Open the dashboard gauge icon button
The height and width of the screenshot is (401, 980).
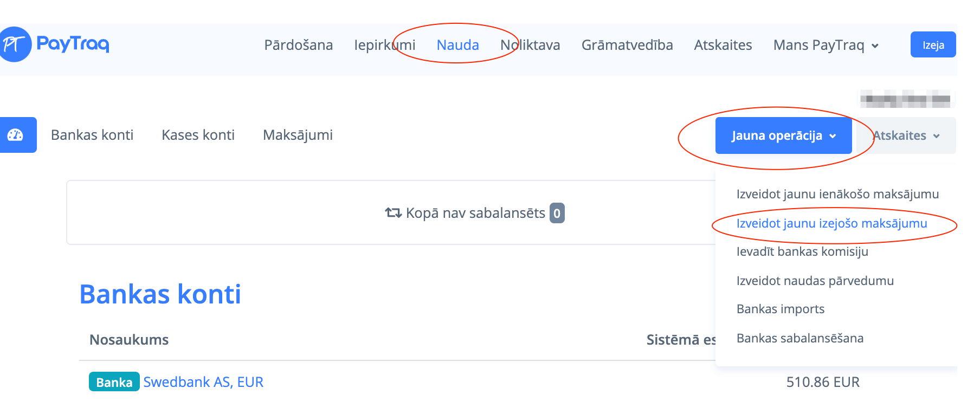(x=16, y=135)
